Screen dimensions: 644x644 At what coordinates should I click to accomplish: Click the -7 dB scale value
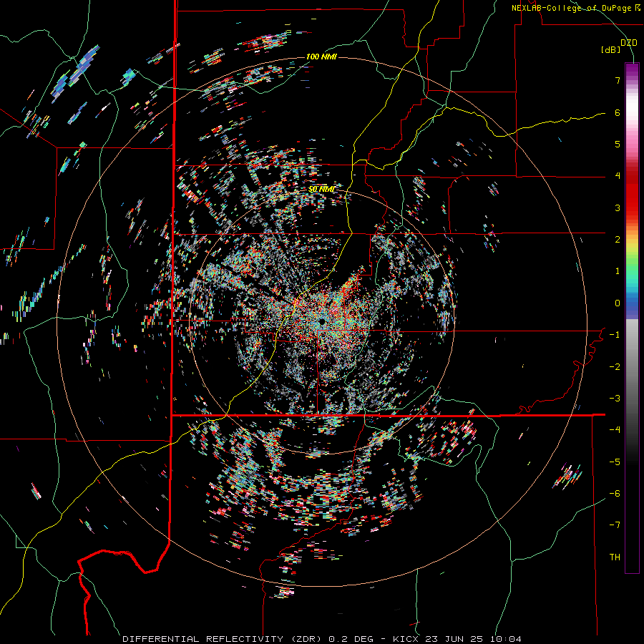click(615, 525)
